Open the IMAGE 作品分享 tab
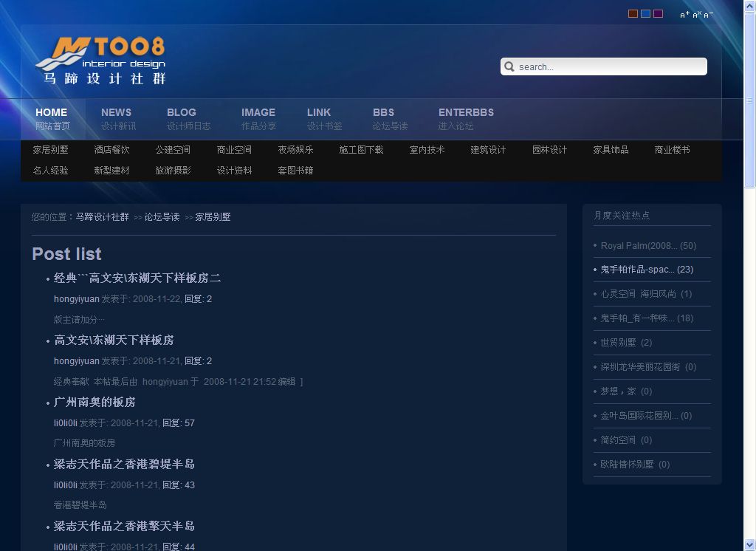756x551 pixels. click(x=259, y=119)
